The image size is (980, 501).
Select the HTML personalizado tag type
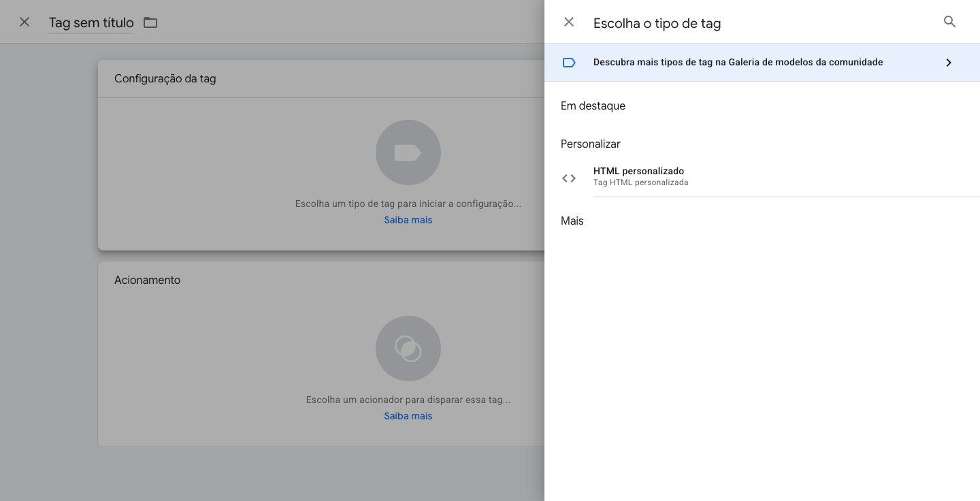[762, 178]
